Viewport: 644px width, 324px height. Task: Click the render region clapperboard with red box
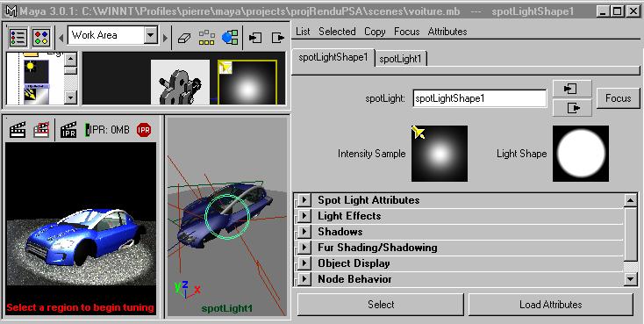[x=41, y=130]
